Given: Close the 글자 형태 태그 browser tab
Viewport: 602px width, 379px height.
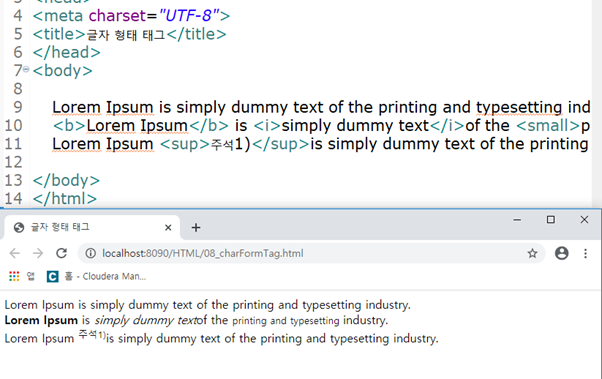Looking at the screenshot, I should (x=168, y=228).
